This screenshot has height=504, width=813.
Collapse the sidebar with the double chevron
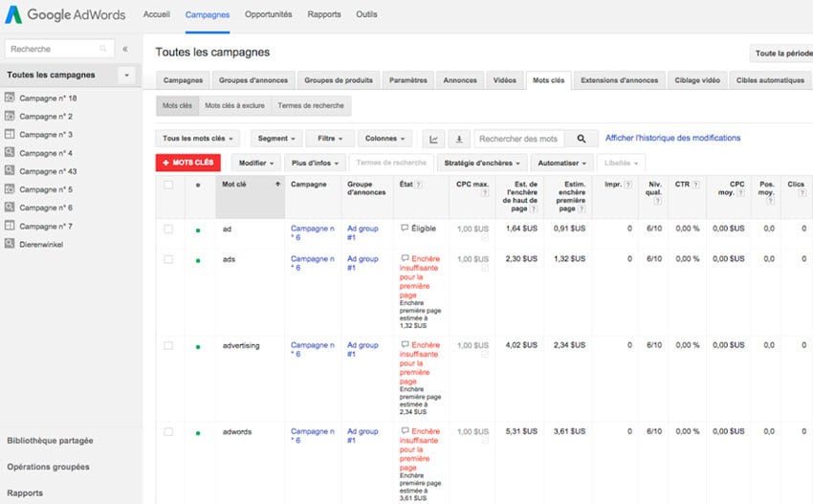pos(125,49)
